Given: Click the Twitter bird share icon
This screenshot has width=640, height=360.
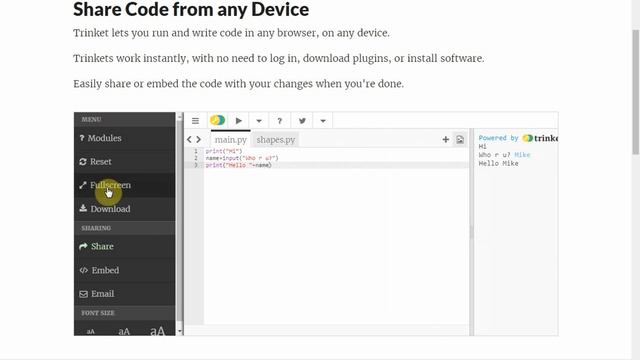Looking at the screenshot, I should 302,121.
